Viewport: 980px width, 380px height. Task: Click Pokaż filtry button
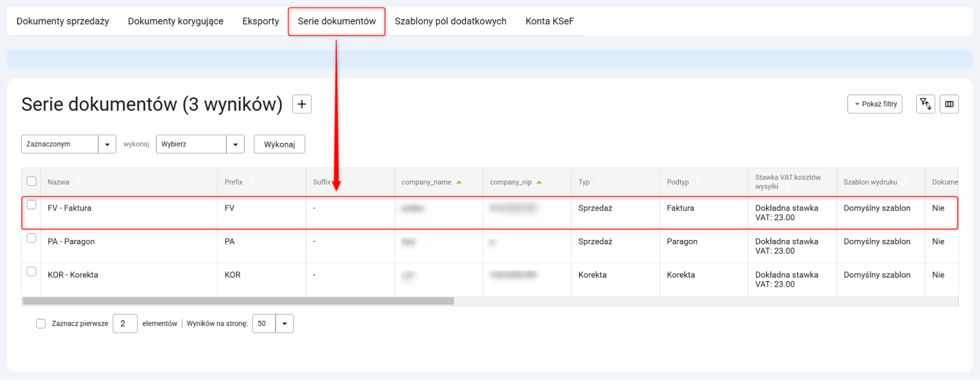click(875, 104)
